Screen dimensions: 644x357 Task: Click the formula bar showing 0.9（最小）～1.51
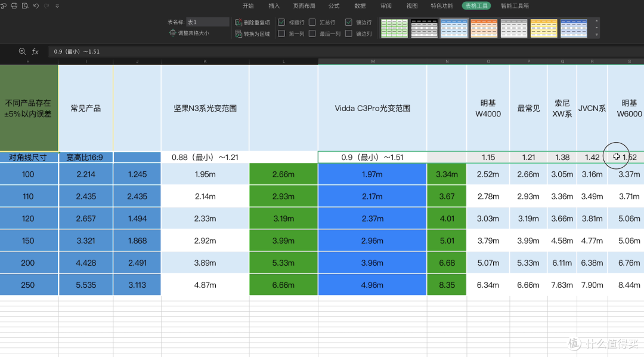tap(345, 51)
